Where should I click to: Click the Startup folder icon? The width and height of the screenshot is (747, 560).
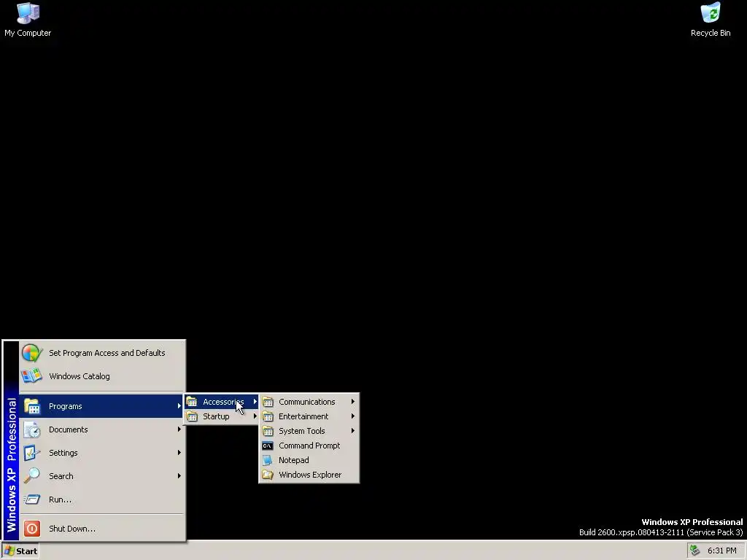(x=192, y=416)
